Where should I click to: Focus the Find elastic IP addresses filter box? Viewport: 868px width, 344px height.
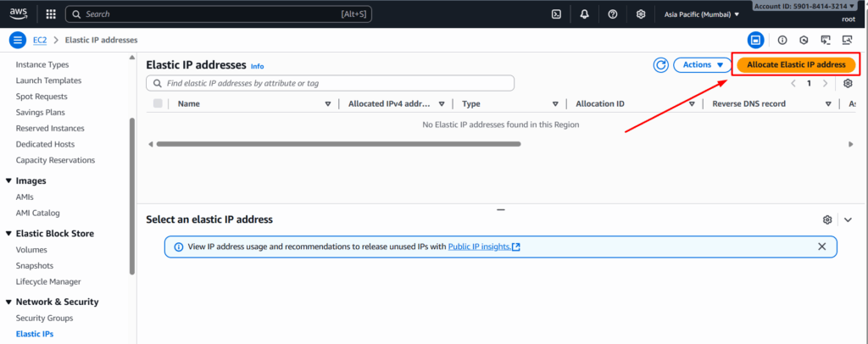pyautogui.click(x=330, y=84)
